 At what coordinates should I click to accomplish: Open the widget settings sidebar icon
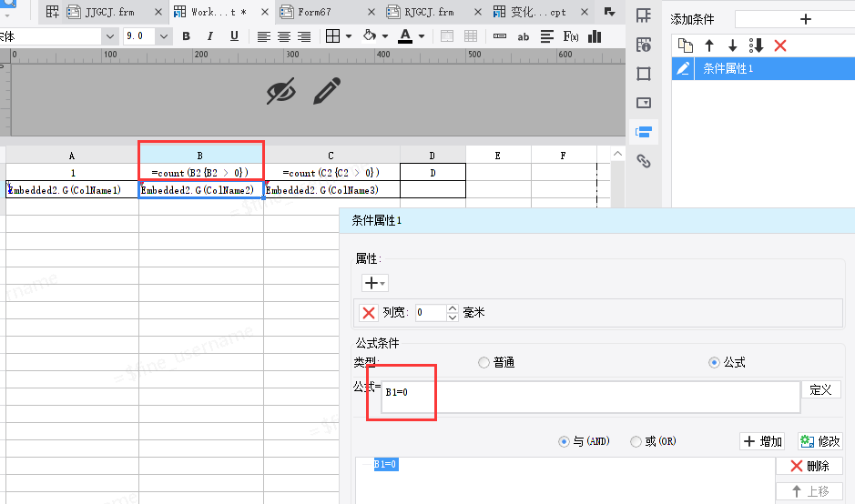[644, 103]
